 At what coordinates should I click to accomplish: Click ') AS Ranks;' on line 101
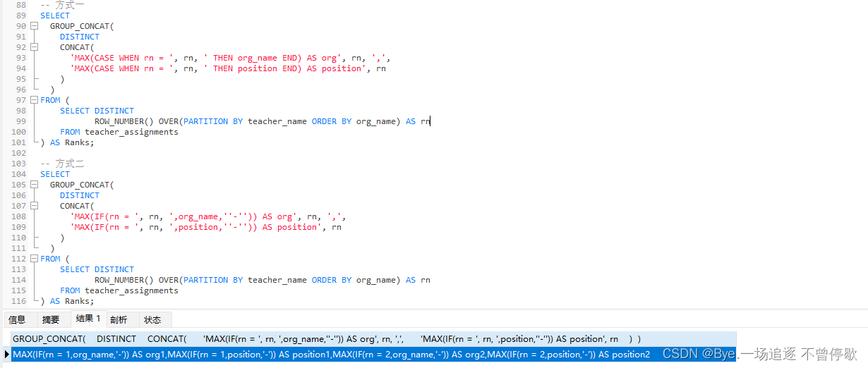coord(67,142)
